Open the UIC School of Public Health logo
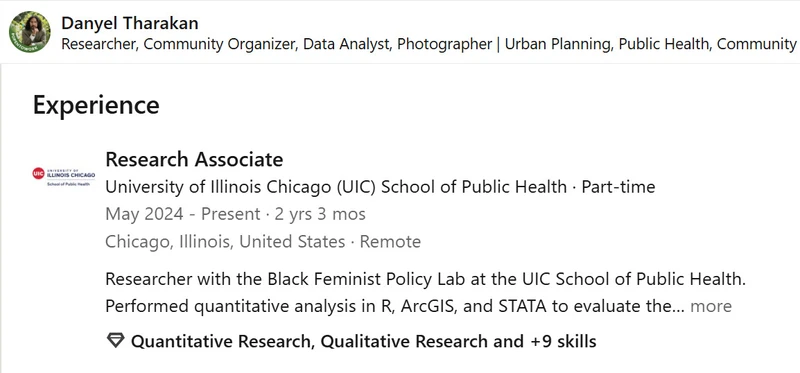The width and height of the screenshot is (800, 373). click(63, 176)
